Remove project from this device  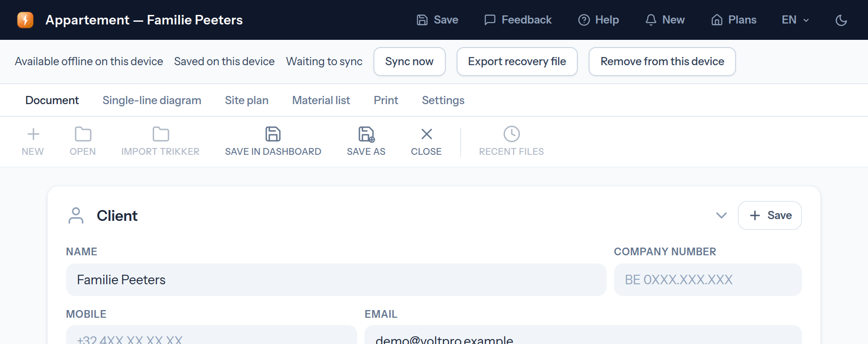pyautogui.click(x=662, y=62)
